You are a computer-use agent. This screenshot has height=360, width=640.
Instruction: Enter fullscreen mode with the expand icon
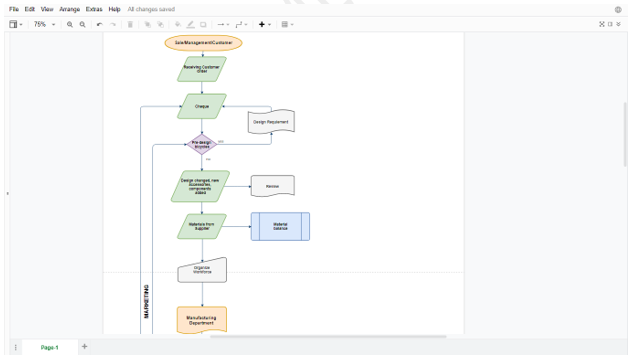[x=602, y=24]
